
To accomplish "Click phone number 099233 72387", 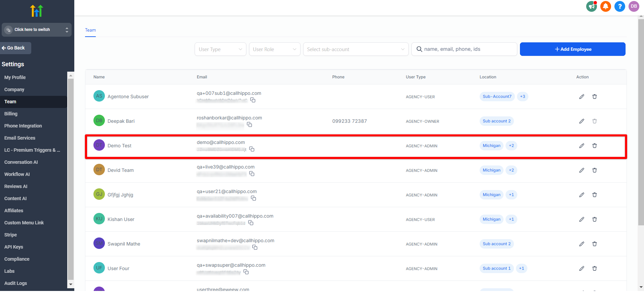I will pos(350,121).
